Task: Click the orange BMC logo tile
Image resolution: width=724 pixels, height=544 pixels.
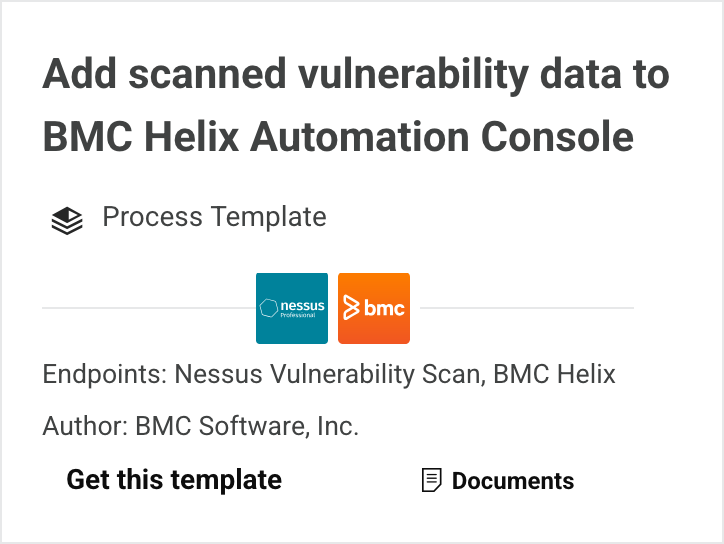Action: click(x=374, y=308)
